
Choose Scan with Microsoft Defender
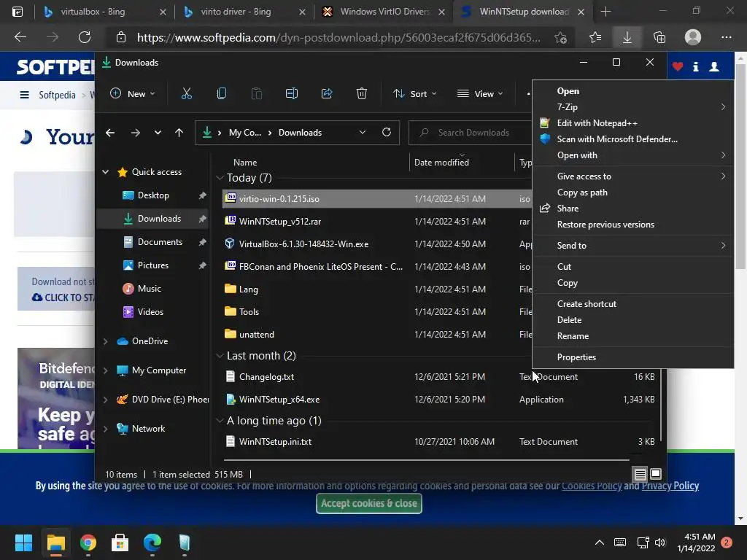click(632, 139)
